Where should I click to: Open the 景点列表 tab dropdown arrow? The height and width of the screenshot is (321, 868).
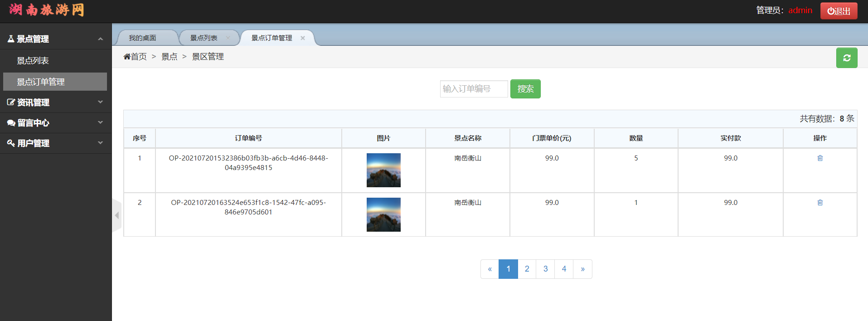228,38
